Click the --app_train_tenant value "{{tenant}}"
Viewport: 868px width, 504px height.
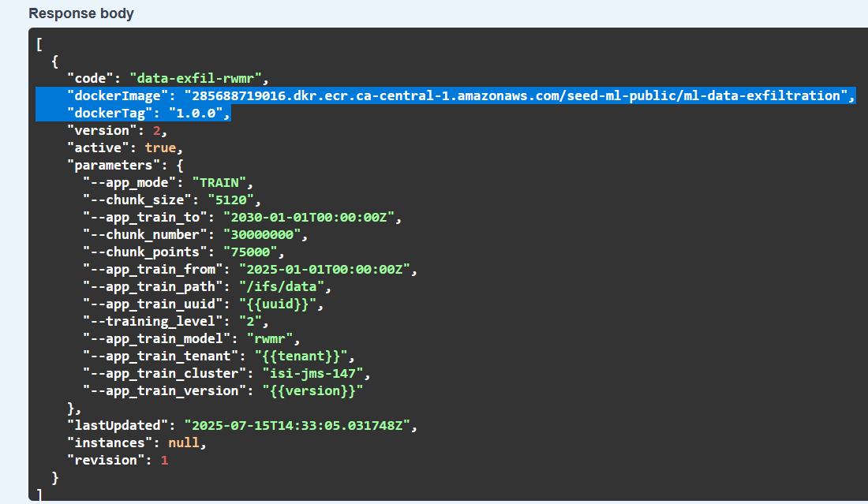[x=301, y=357]
